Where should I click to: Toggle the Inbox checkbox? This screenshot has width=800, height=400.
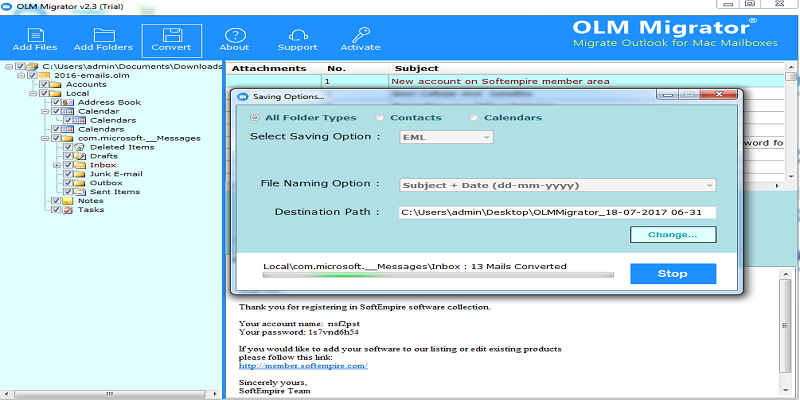coord(68,165)
